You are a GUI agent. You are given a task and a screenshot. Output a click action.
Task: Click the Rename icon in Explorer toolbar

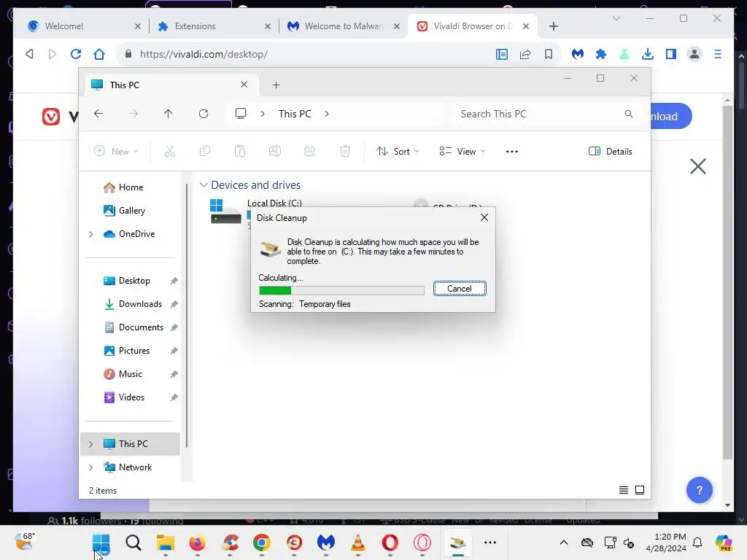click(275, 152)
